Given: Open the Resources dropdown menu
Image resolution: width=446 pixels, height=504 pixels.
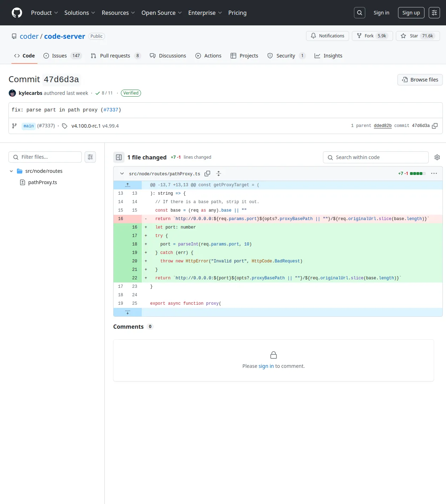Looking at the screenshot, I should pyautogui.click(x=118, y=13).
